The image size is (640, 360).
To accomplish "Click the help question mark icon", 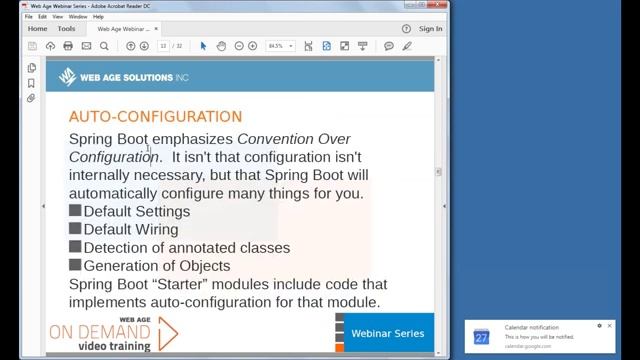I will pyautogui.click(x=406, y=29).
